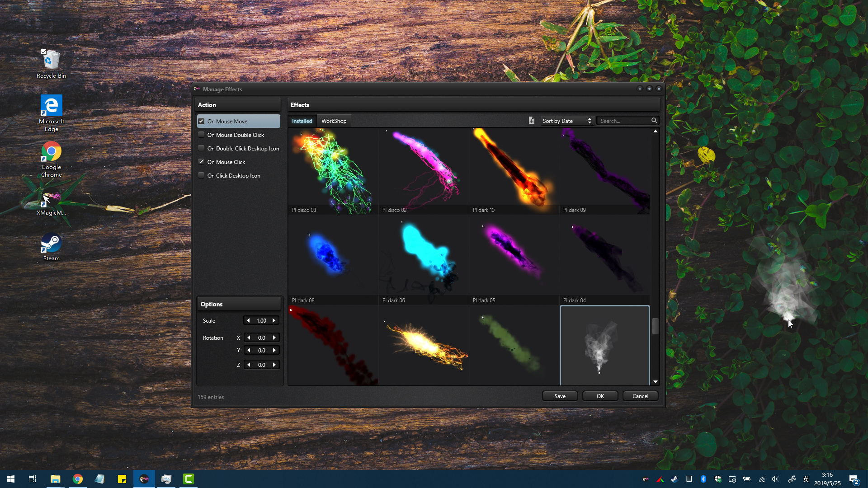Click the speaker icon in the system tray
The image size is (868, 488).
tap(775, 479)
